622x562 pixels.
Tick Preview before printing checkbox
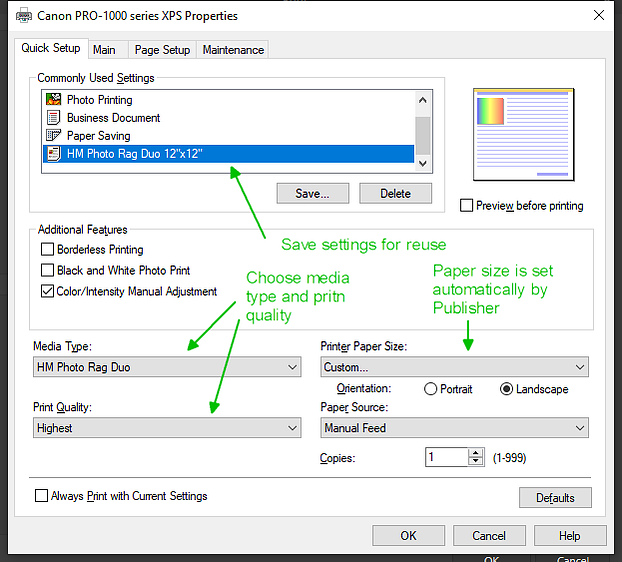466,205
